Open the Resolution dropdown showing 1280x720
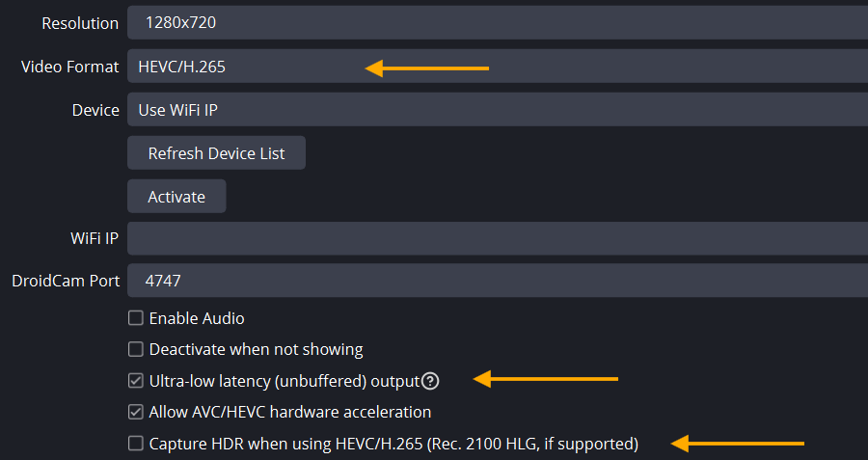Viewport: 868px width, 460px height. tap(498, 23)
